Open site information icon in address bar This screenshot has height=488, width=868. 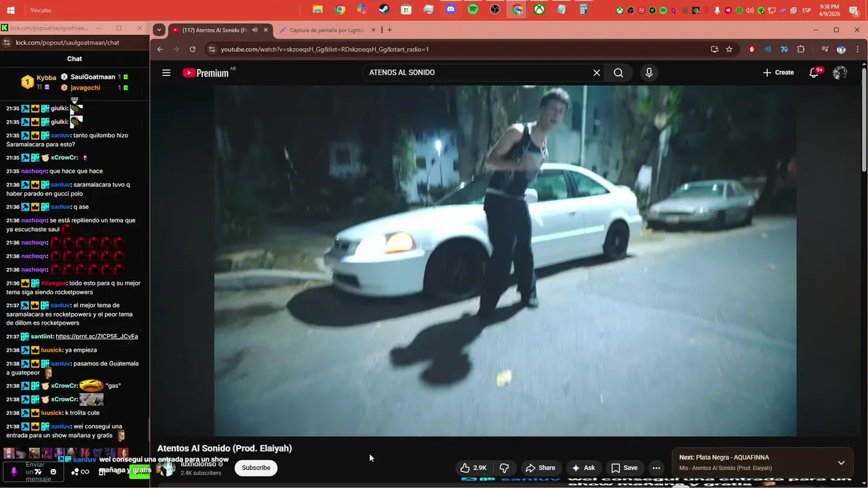click(x=212, y=49)
